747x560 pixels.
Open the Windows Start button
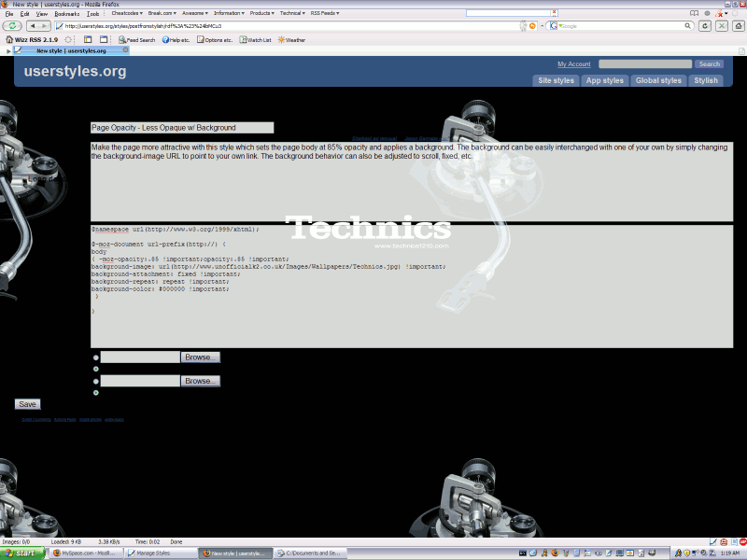tap(22, 553)
